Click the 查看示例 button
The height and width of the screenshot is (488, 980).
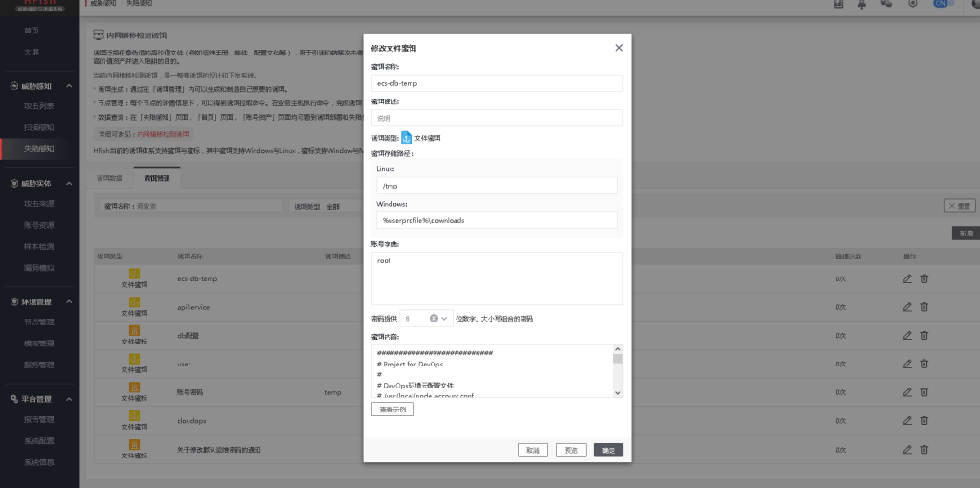(x=392, y=409)
